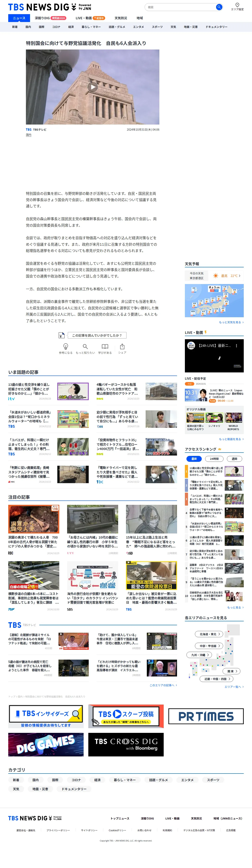Viewport: 252px width, 868px height.
Task: Click the TBS NEWS DIG footer logo
Action: [x=35, y=818]
